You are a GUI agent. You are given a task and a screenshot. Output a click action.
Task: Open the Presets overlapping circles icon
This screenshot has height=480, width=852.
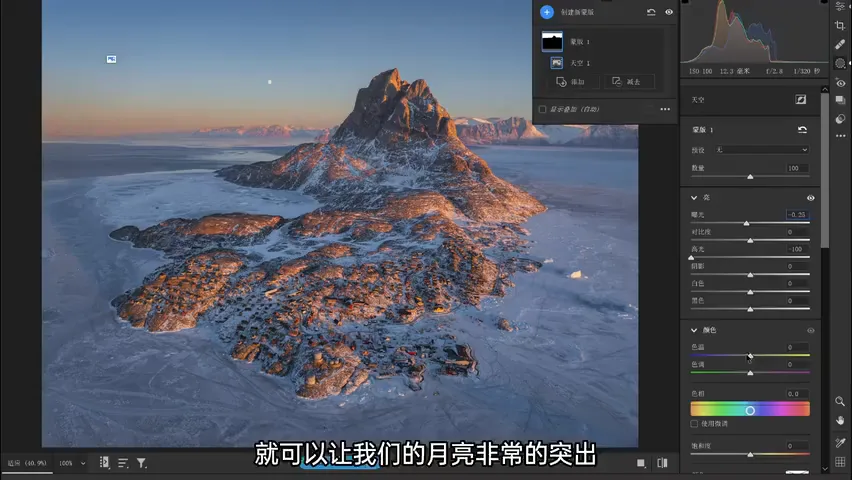pyautogui.click(x=840, y=119)
